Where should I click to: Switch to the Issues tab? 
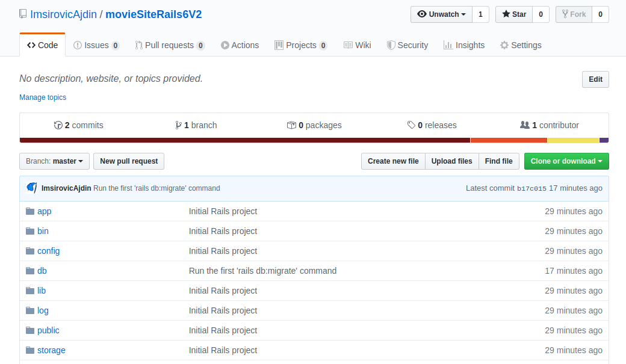[96, 45]
